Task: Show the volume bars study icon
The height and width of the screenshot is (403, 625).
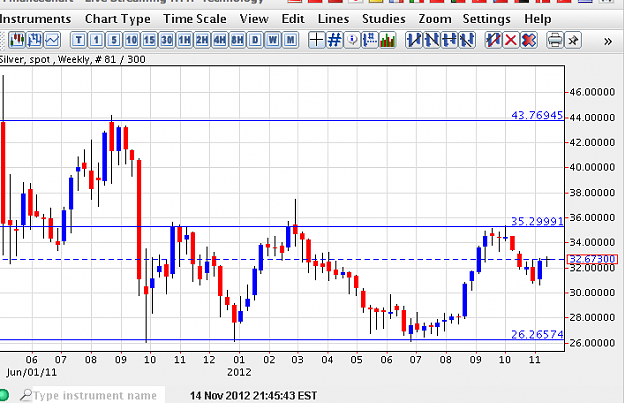Action: click(387, 40)
